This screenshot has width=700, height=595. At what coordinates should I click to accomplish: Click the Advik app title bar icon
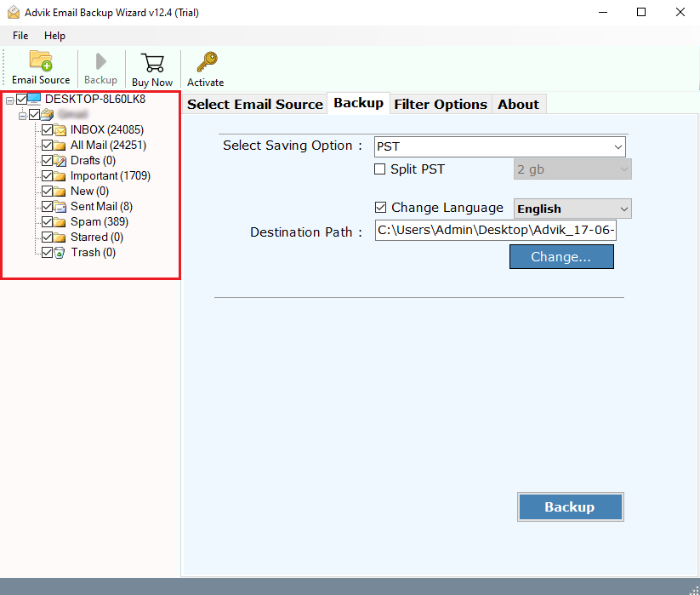pos(14,12)
